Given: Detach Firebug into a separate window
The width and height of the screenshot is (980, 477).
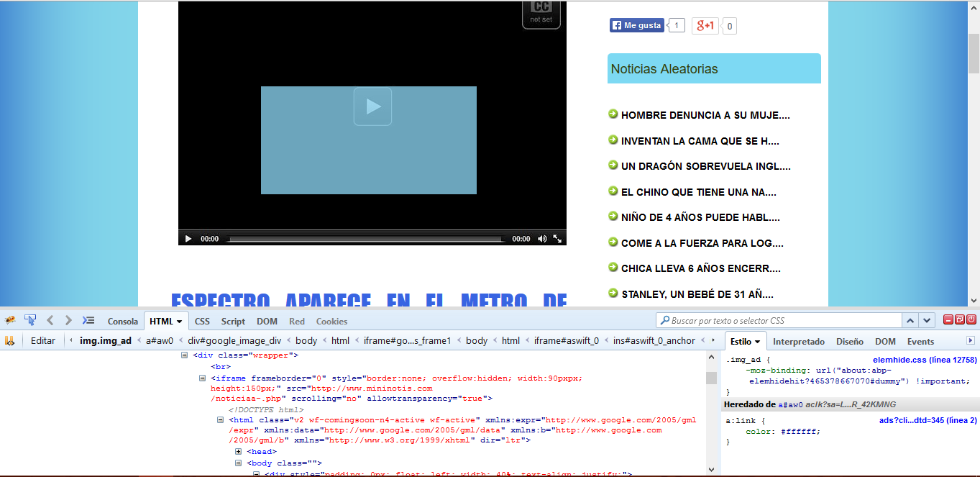Looking at the screenshot, I should coord(960,319).
